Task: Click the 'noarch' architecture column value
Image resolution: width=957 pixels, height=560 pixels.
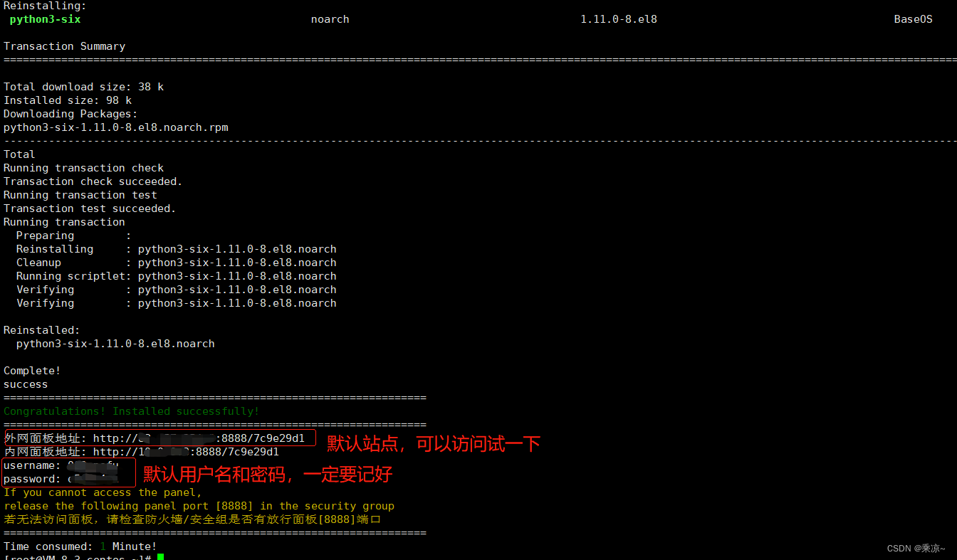Action: [330, 19]
